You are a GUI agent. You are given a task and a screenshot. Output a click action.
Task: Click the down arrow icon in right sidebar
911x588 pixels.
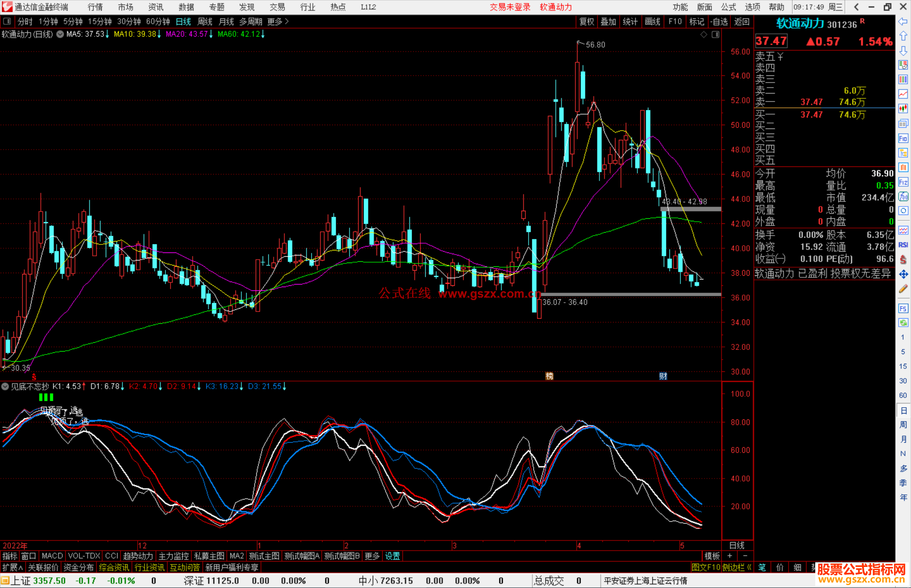click(x=903, y=51)
